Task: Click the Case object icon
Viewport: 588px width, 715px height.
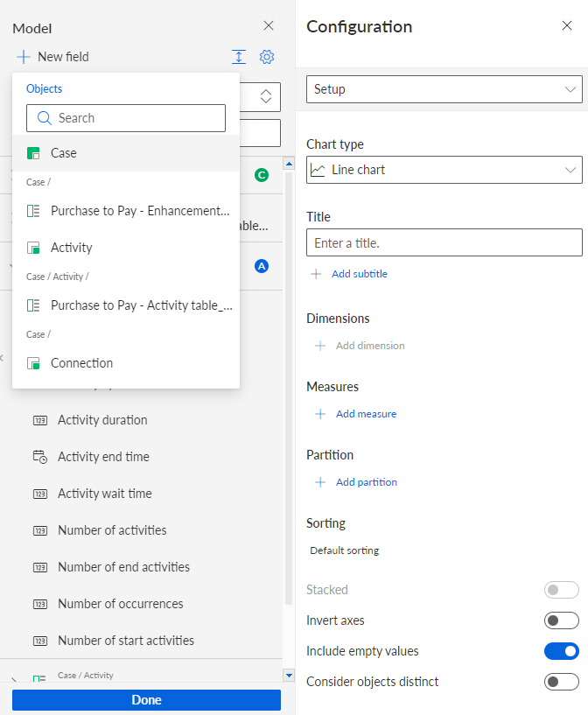Action: [x=33, y=153]
